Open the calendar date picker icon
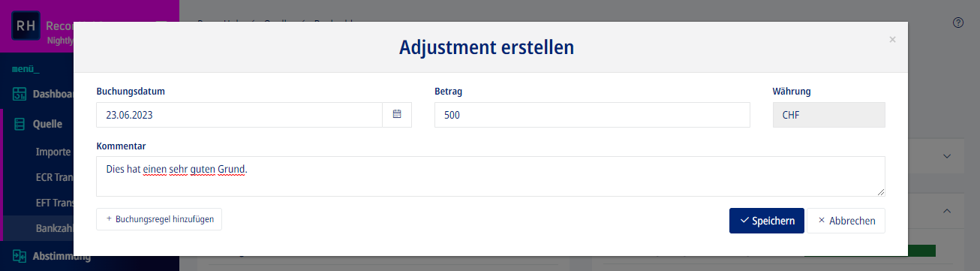This screenshot has width=980, height=271. click(397, 115)
